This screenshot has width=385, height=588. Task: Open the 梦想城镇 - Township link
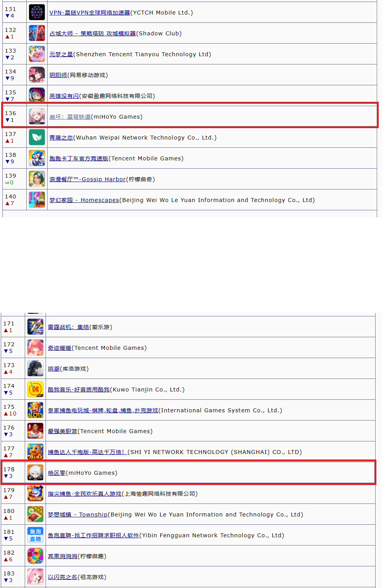(78, 514)
